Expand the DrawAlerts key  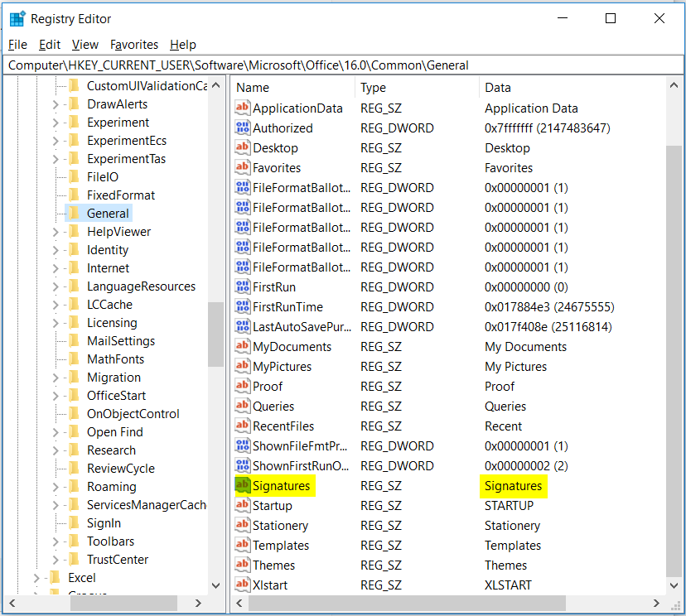[x=56, y=104]
